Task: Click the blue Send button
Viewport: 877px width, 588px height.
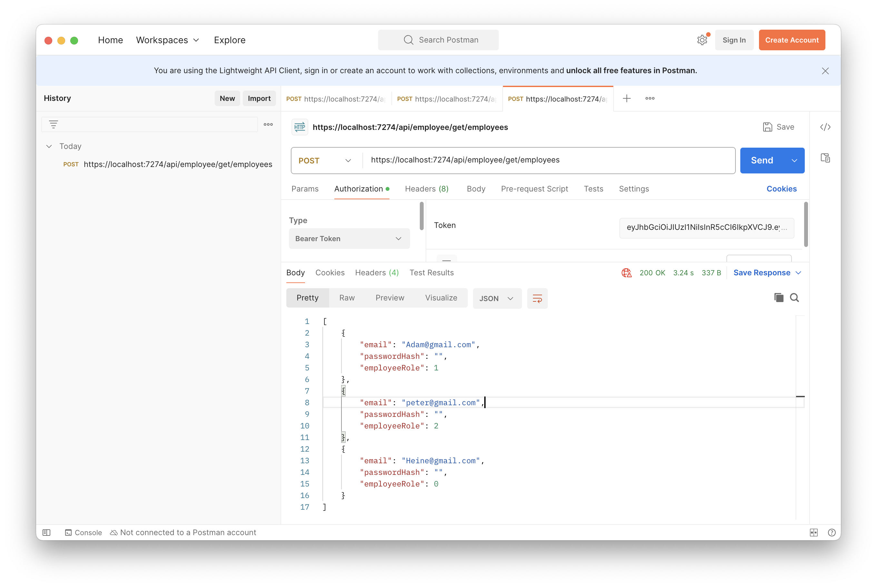Action: click(x=762, y=161)
